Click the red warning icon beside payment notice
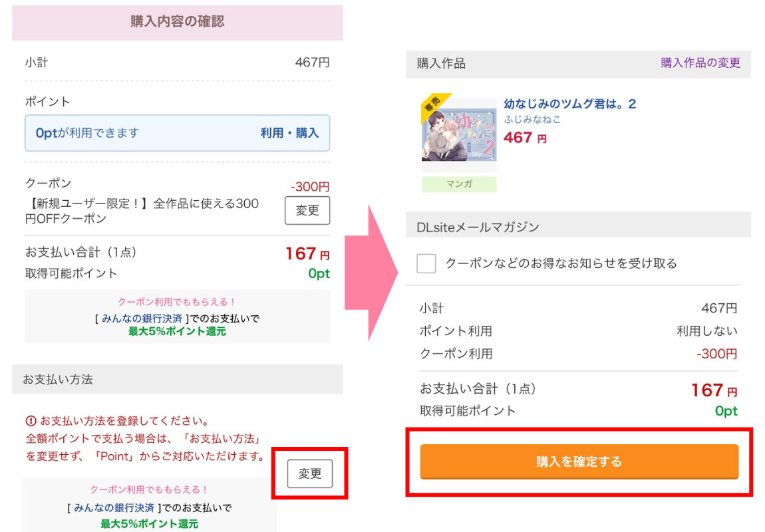 pyautogui.click(x=31, y=421)
